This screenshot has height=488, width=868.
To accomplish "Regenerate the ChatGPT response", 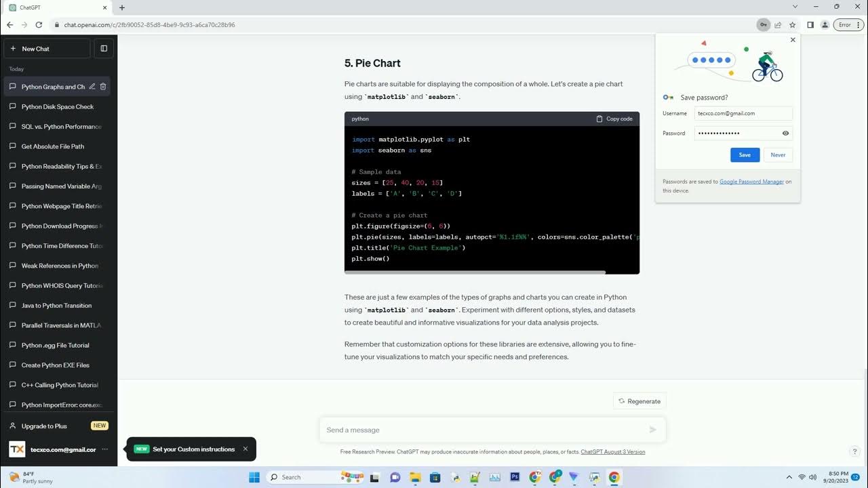I will [639, 401].
